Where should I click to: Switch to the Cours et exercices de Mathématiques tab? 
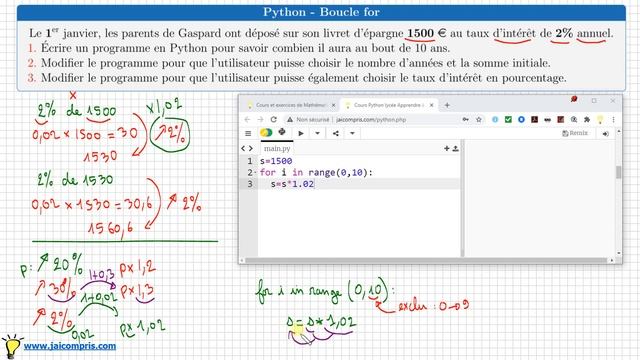[291, 105]
